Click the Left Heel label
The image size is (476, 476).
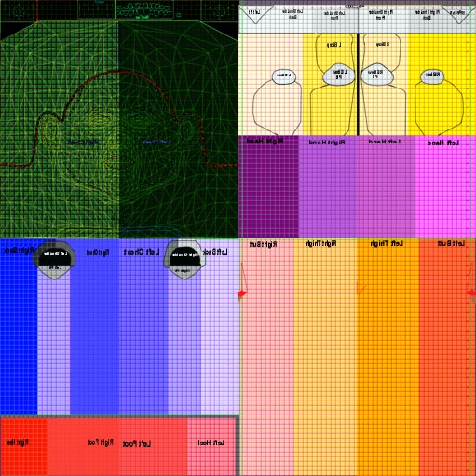coord(211,442)
